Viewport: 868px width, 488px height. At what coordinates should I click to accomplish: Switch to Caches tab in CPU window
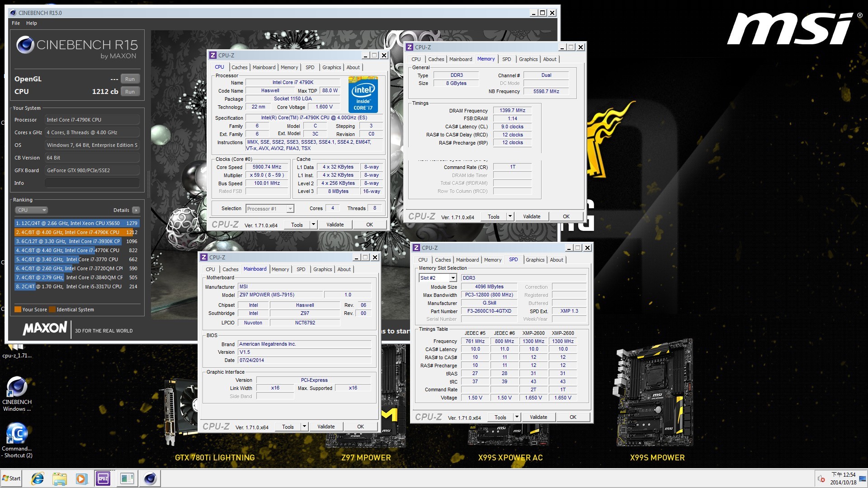240,67
